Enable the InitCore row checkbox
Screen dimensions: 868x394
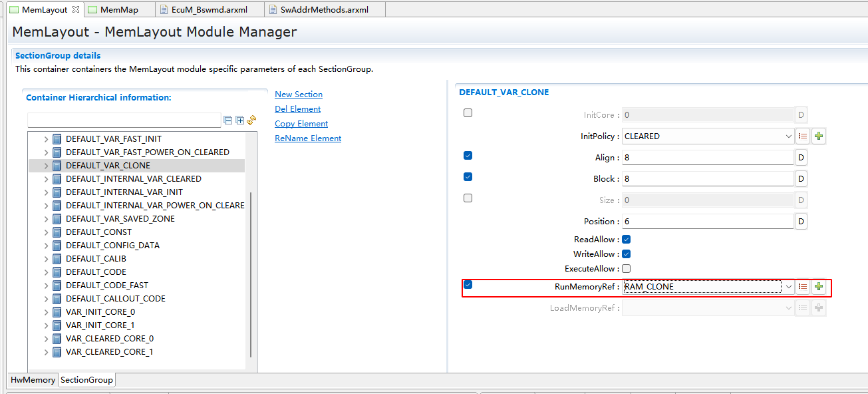[468, 113]
